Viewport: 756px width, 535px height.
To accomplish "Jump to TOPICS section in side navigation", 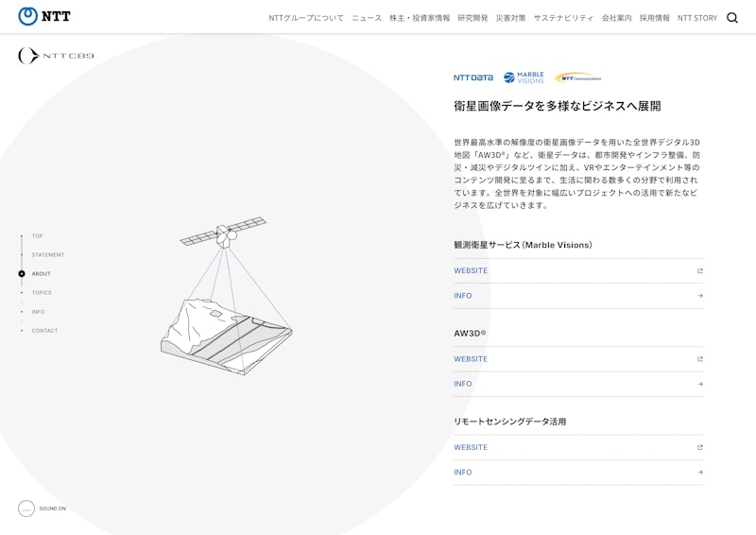I will pyautogui.click(x=42, y=292).
